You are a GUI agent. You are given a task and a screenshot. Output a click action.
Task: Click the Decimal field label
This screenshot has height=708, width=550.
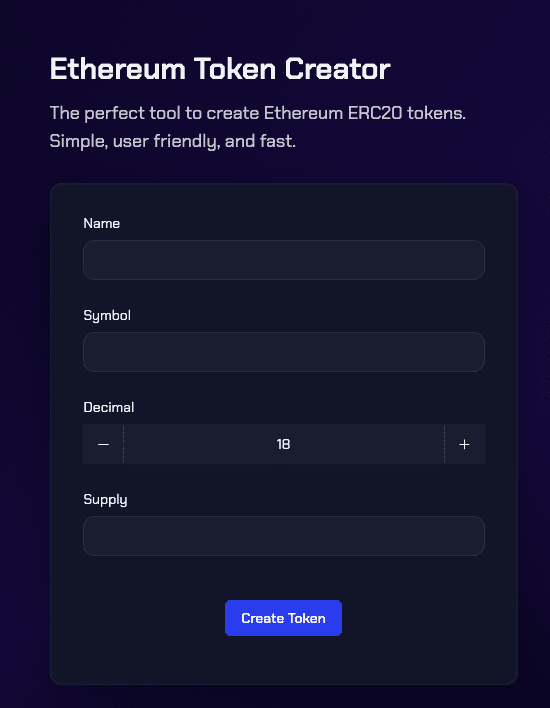coord(109,407)
